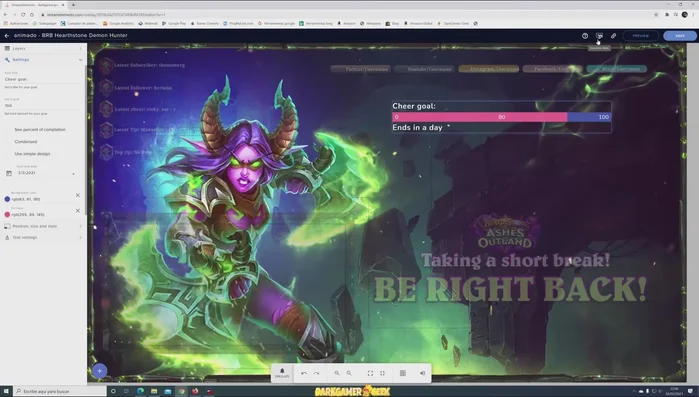This screenshot has width=699, height=397.
Task: Add a widget with the plus button
Action: pyautogui.click(x=99, y=371)
